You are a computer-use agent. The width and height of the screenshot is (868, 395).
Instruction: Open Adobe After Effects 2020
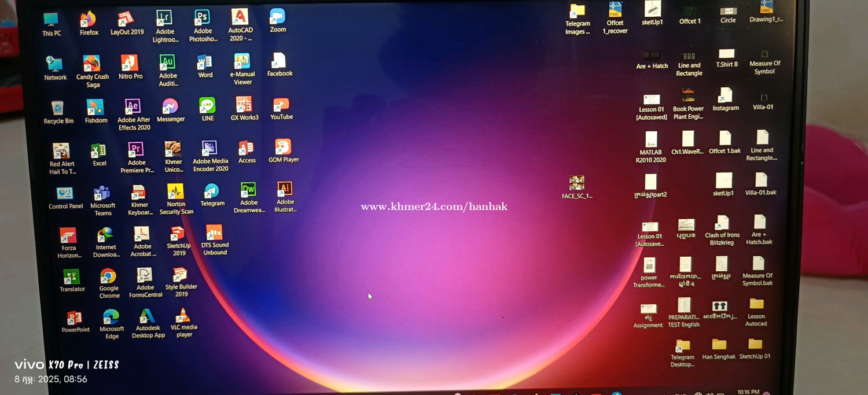coord(134,115)
